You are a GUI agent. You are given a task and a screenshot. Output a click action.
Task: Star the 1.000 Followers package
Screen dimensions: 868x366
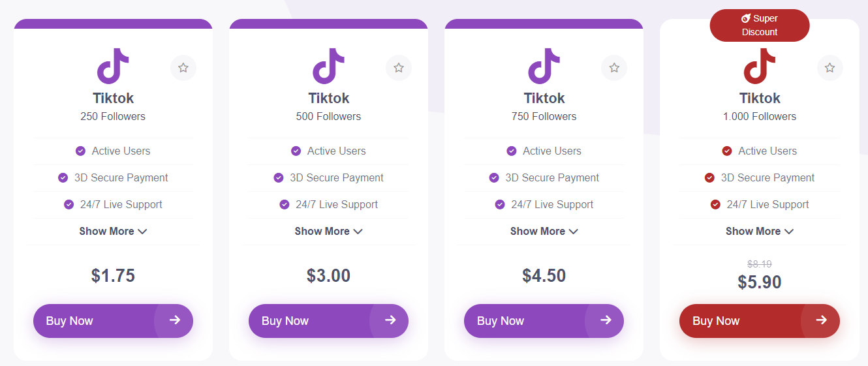[829, 68]
